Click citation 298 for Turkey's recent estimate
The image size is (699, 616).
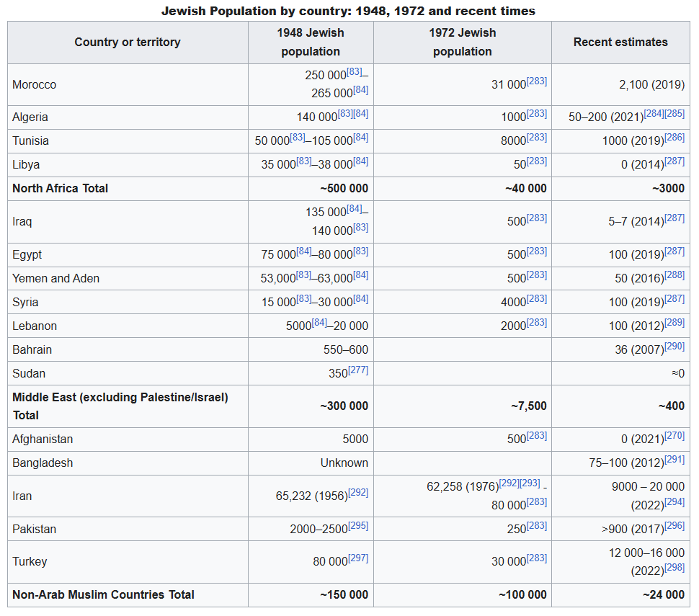674,568
